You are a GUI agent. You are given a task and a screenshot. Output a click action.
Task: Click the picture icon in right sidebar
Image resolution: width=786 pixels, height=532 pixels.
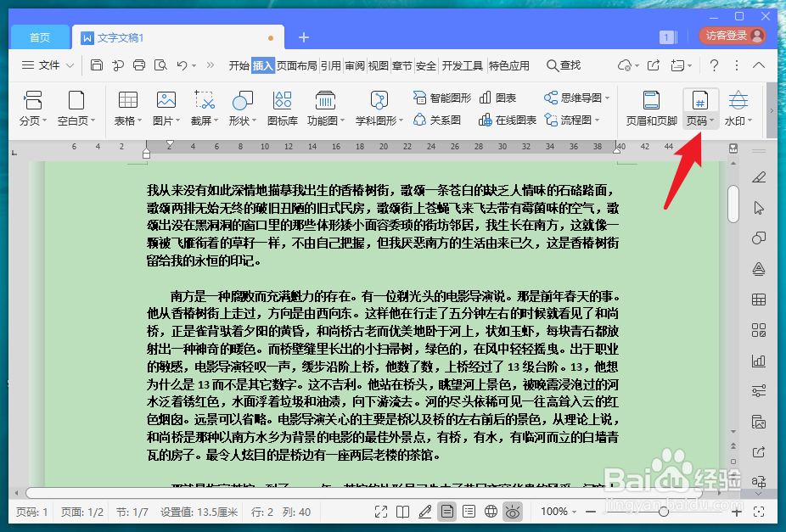759,422
